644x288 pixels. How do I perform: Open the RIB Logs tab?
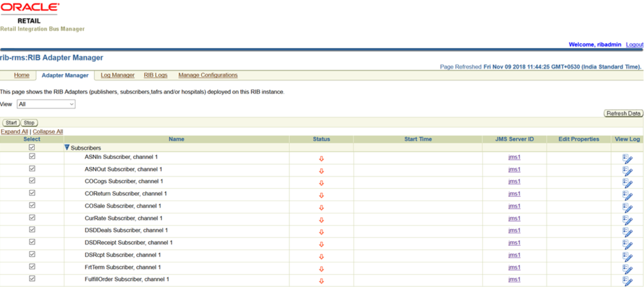(156, 75)
